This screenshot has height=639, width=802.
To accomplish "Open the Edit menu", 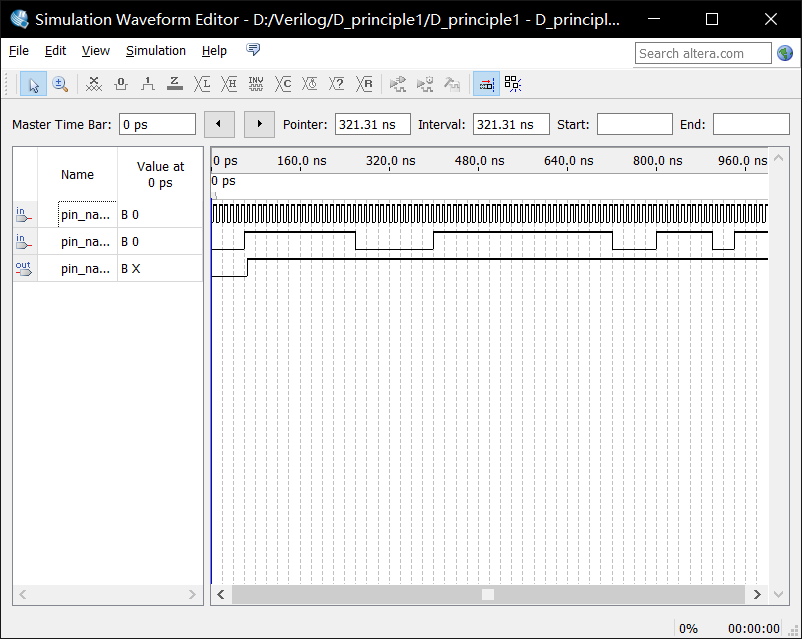I will 55,51.
